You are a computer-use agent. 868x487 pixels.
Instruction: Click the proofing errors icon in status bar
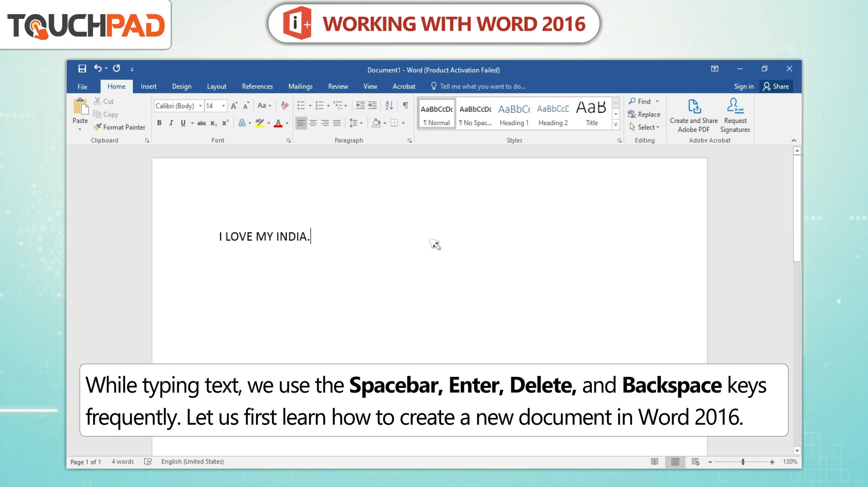pyautogui.click(x=148, y=462)
